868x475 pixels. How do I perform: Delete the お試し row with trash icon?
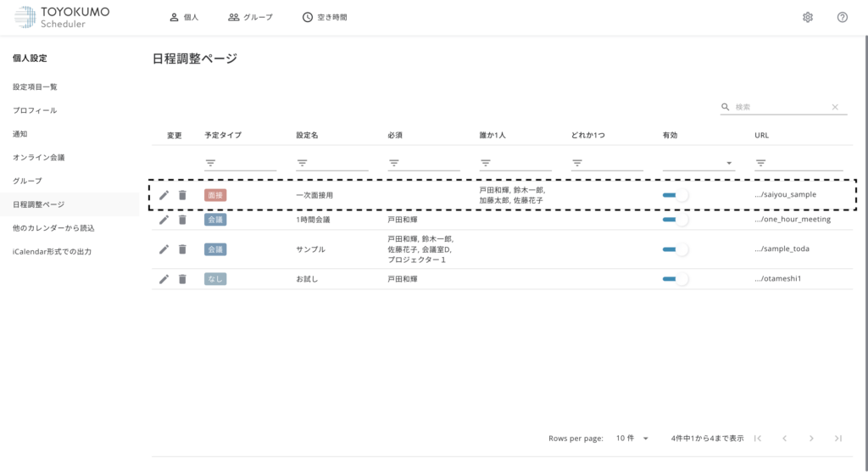click(x=182, y=279)
